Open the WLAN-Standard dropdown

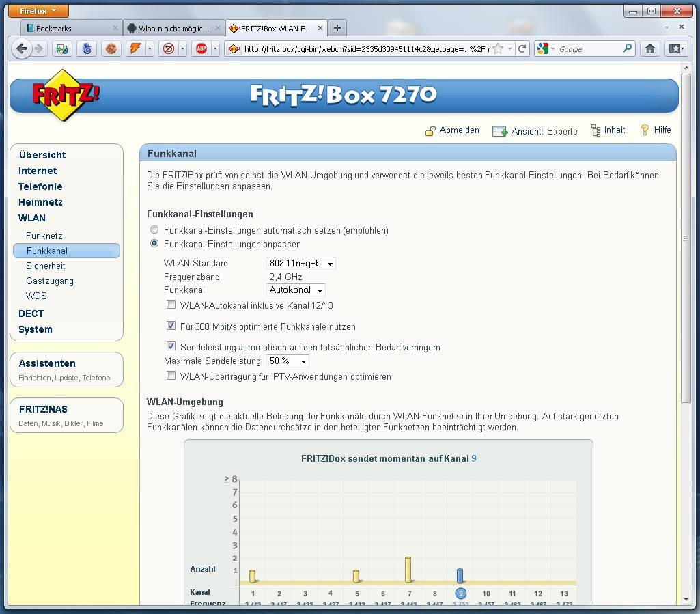click(x=301, y=264)
